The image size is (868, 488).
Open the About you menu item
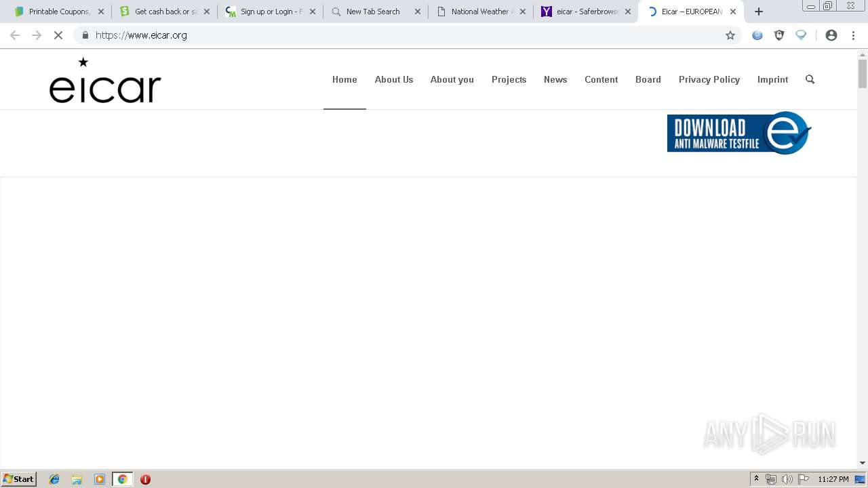[452, 79]
